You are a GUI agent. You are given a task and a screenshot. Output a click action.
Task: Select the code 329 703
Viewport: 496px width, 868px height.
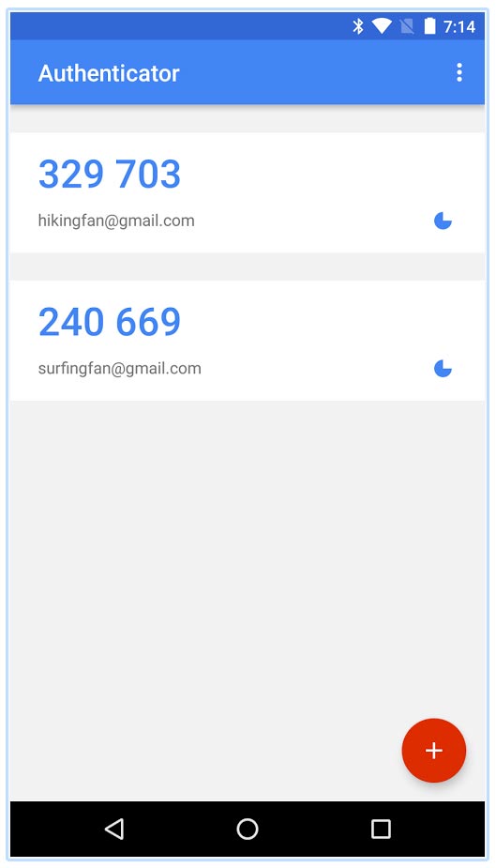click(x=110, y=174)
